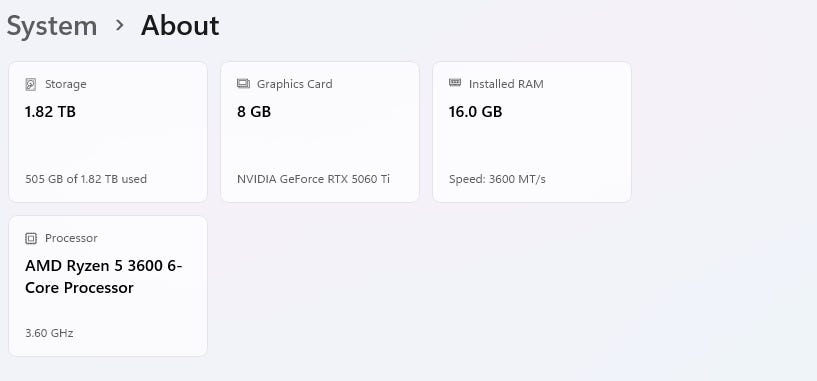Select the Graphics Card label text

click(x=294, y=84)
